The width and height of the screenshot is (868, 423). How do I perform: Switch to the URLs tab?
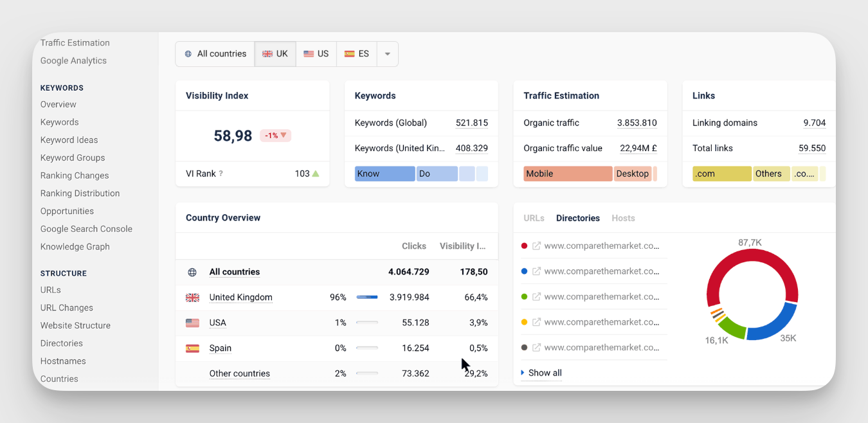(534, 218)
